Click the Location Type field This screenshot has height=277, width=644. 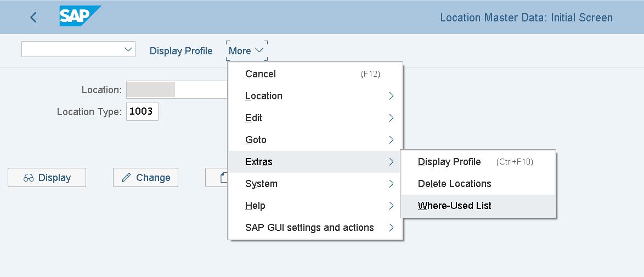[x=142, y=112]
